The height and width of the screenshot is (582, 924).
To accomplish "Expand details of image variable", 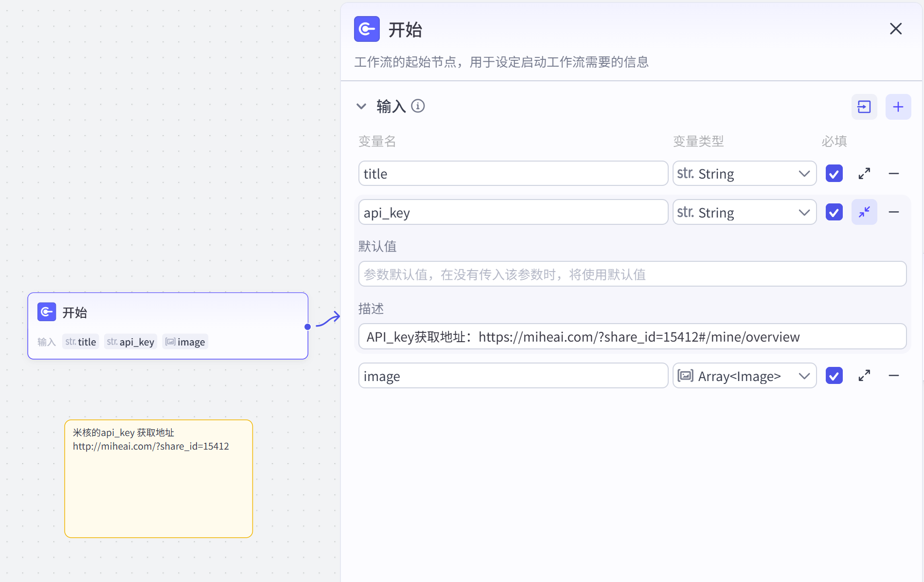I will point(864,376).
